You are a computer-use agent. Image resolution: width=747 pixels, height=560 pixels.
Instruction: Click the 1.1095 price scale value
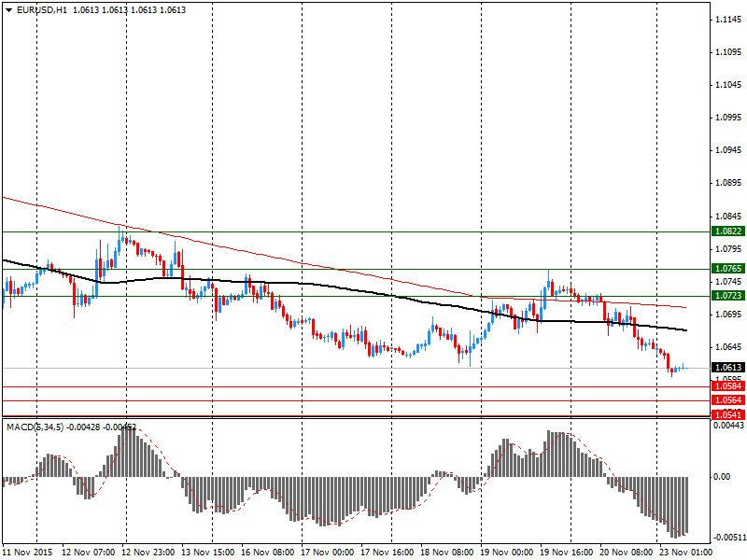729,52
